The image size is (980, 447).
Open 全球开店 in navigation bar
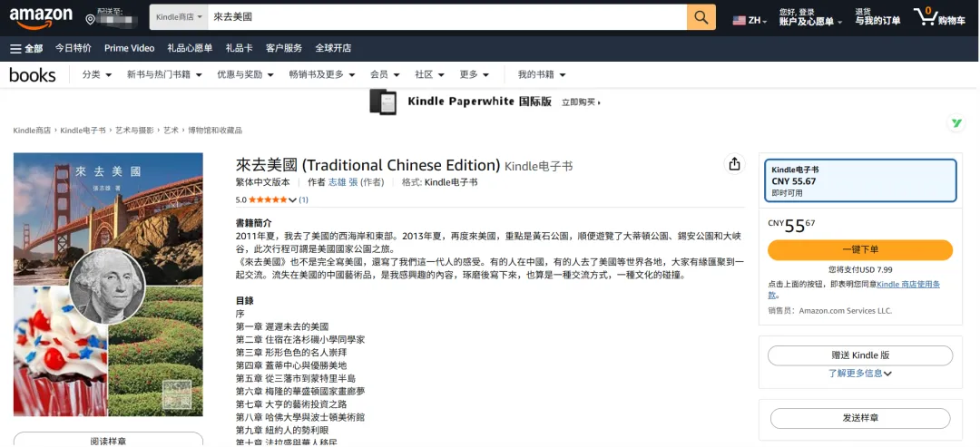[333, 48]
